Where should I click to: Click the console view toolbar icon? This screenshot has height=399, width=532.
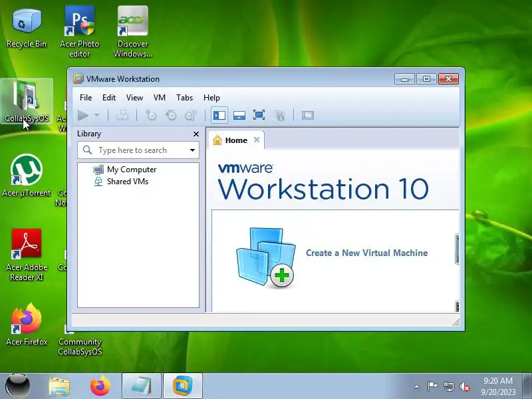pos(308,115)
